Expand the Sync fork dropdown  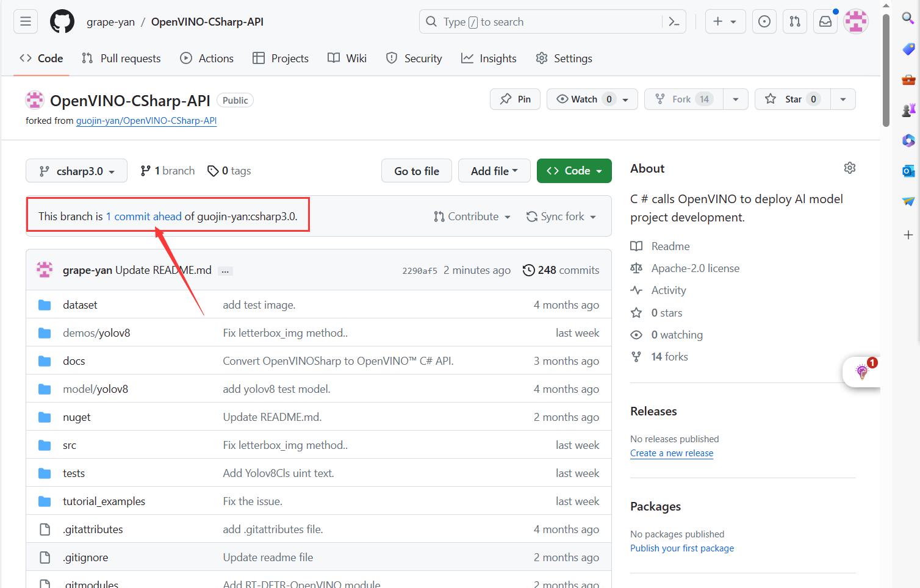pyautogui.click(x=561, y=217)
